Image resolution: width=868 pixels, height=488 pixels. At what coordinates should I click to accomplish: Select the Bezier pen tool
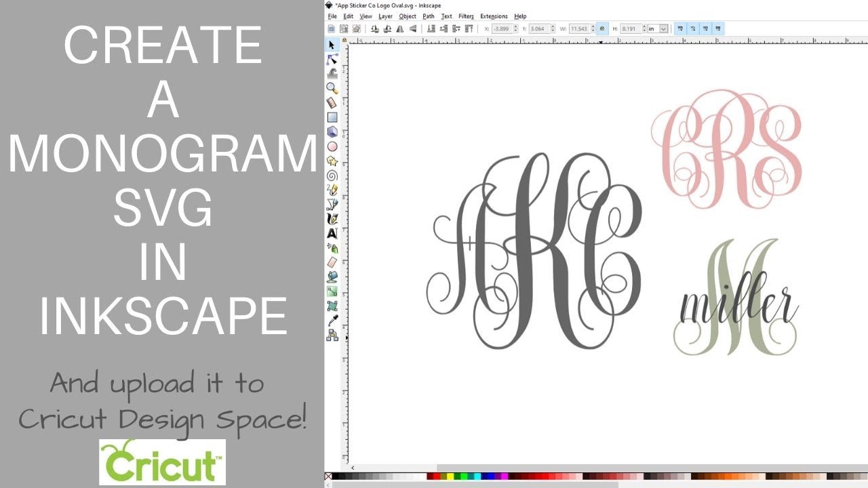332,204
